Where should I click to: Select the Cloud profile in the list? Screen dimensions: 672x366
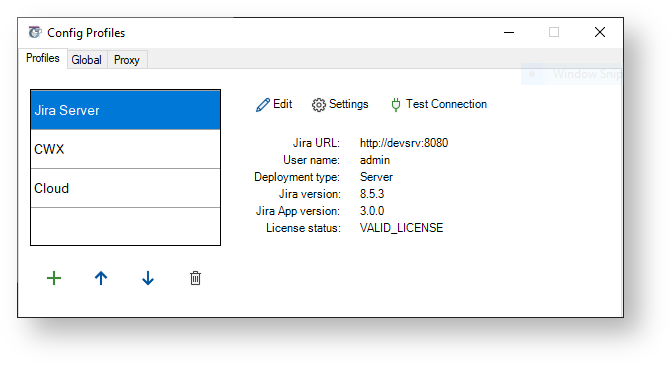coord(126,188)
